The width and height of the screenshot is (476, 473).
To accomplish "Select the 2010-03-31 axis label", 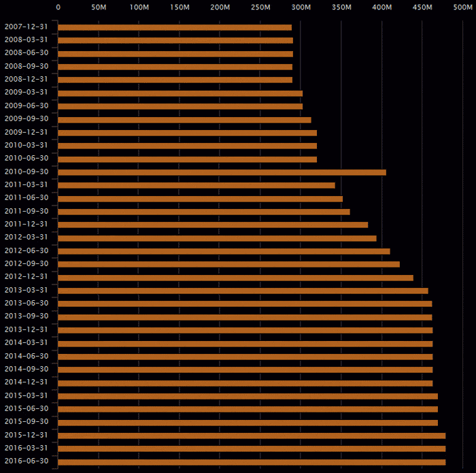I will (27, 146).
